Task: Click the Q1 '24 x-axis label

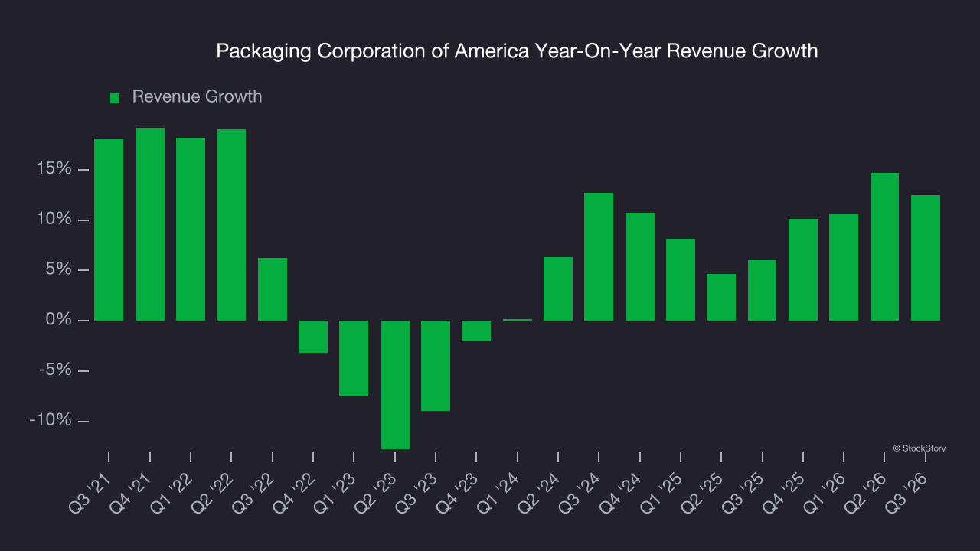Action: coord(498,494)
